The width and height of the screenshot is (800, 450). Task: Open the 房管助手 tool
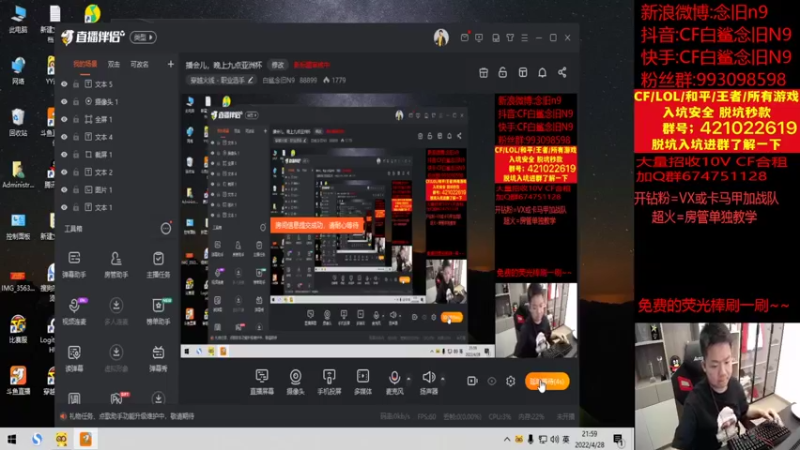click(116, 263)
